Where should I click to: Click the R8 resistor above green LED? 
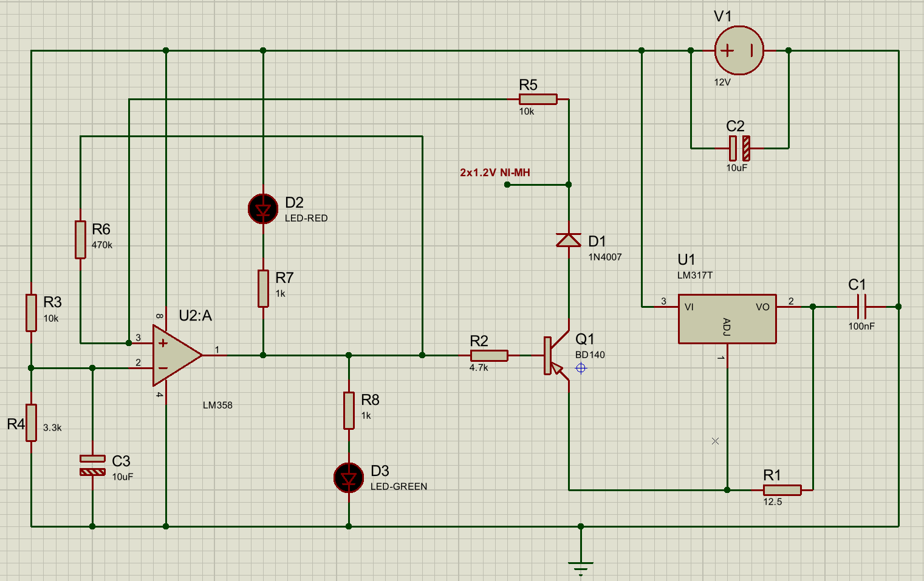click(349, 410)
